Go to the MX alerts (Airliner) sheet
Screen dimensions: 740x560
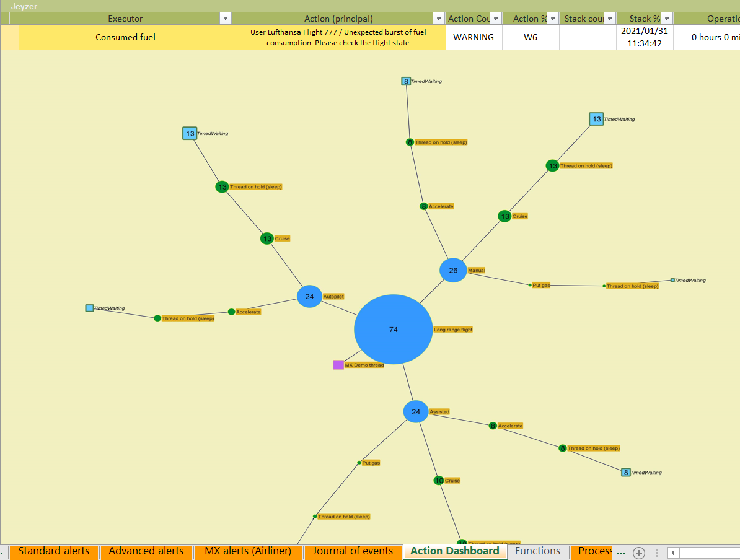pos(248,551)
